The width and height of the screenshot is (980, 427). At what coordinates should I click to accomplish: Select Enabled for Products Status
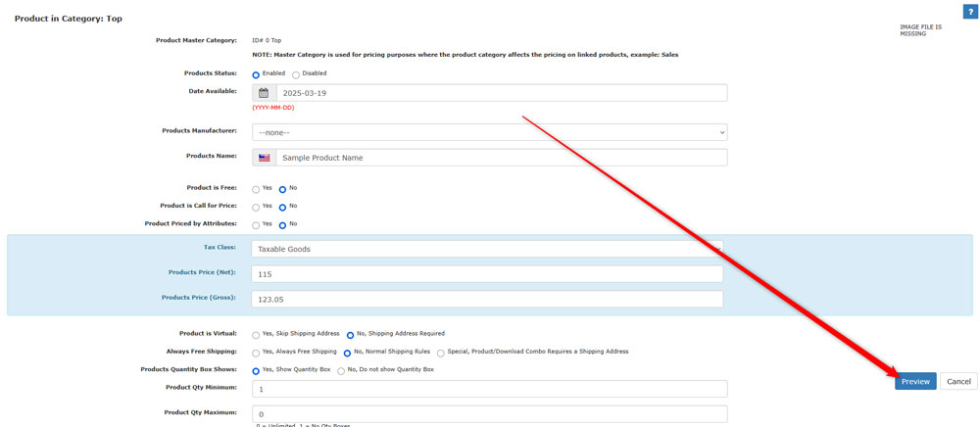point(256,74)
